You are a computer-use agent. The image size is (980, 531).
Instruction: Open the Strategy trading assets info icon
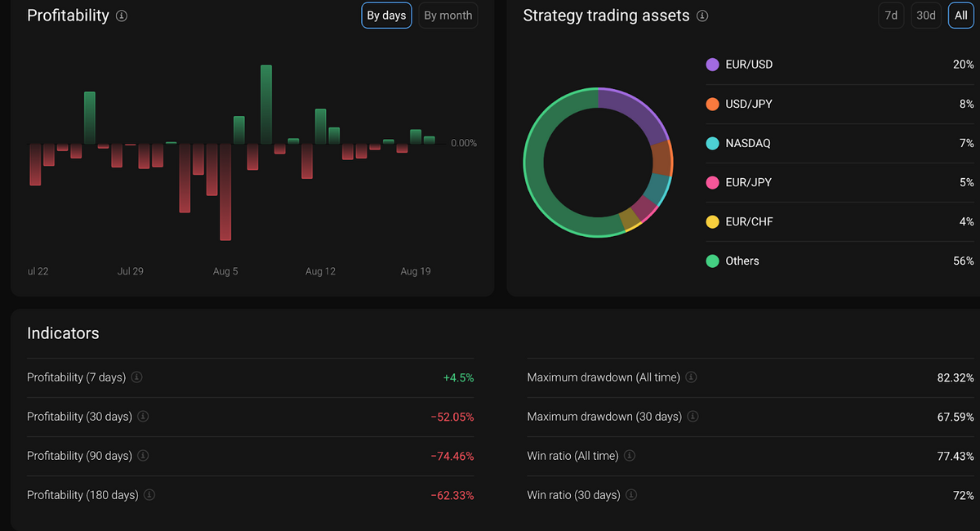tap(702, 16)
